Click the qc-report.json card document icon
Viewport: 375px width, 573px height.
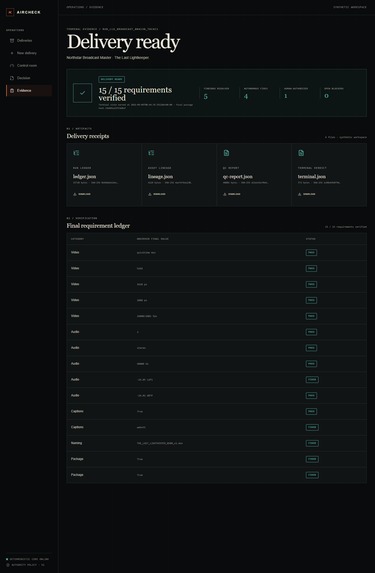[x=226, y=153]
